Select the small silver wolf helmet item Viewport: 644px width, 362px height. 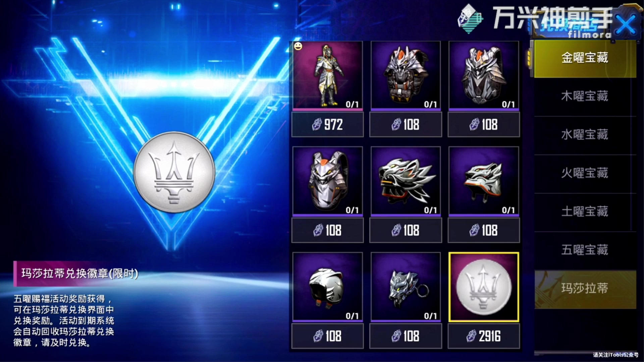point(484,181)
